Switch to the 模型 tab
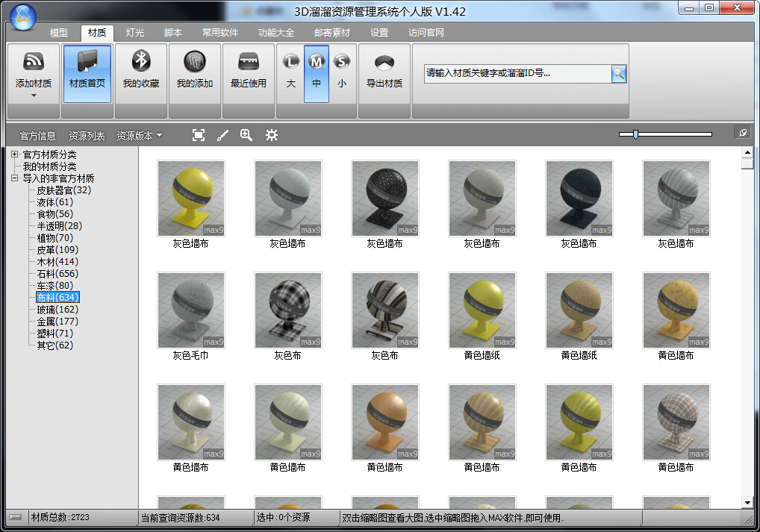The image size is (760, 532). (59, 33)
